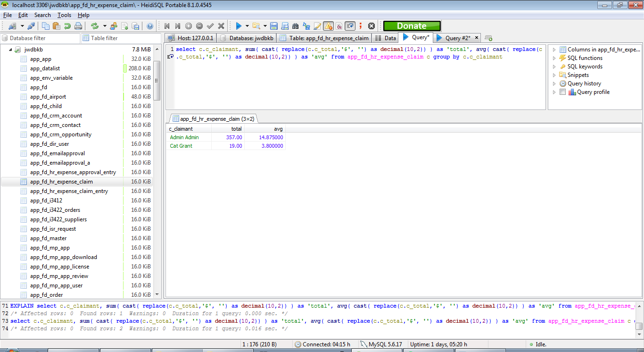Enable the Query profile checkbox
This screenshot has height=352, width=644.
click(562, 92)
